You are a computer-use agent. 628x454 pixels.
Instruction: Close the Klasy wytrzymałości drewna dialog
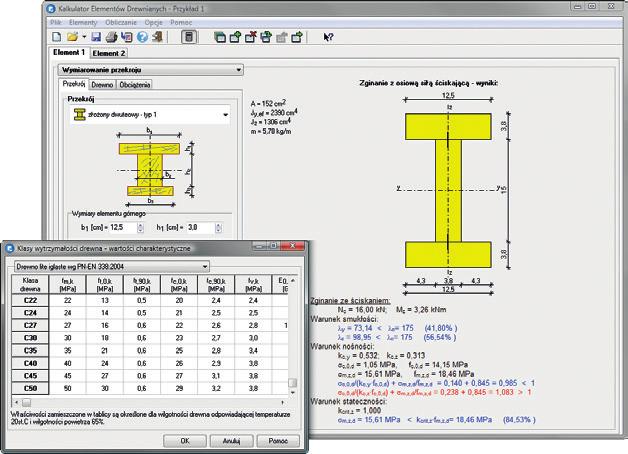pyautogui.click(x=292, y=246)
